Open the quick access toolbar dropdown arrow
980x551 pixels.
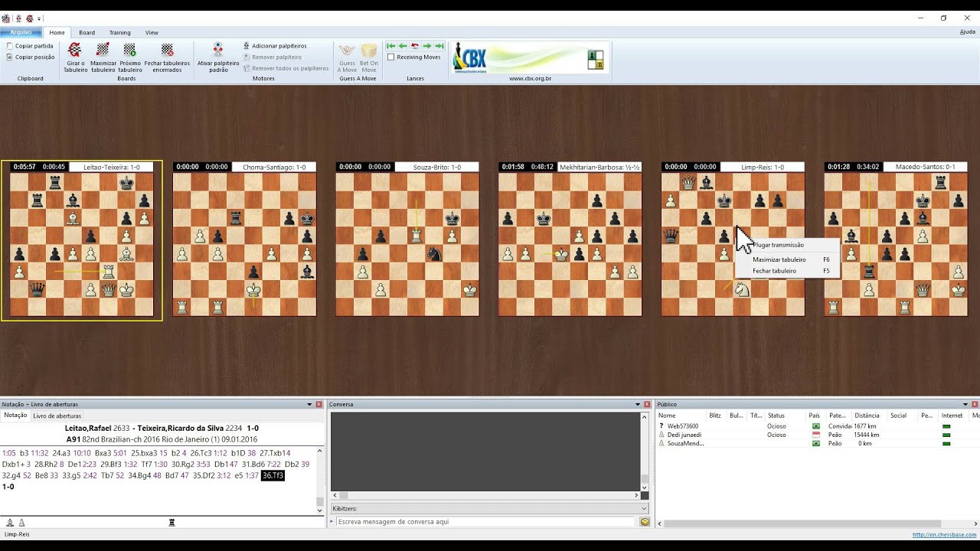tap(39, 18)
